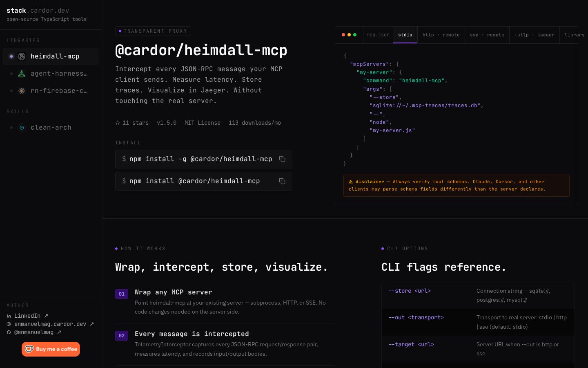Click the green window dot in code panel
The width and height of the screenshot is (588, 368).
pos(355,35)
